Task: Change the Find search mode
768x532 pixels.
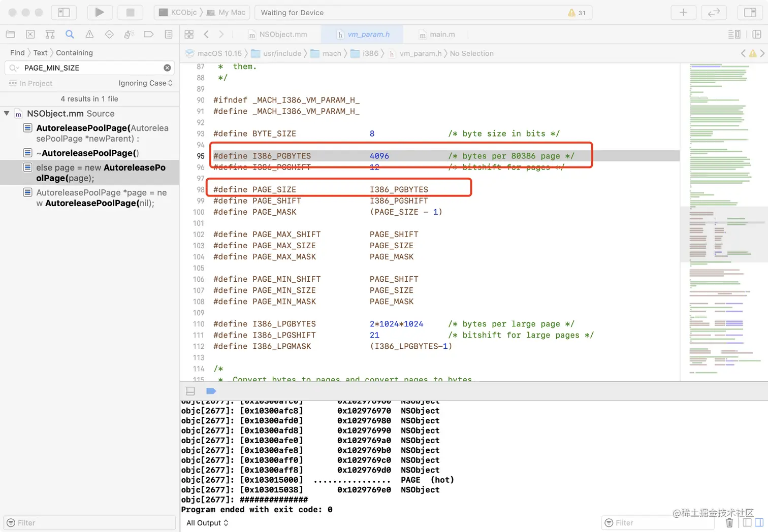Action: (x=17, y=53)
